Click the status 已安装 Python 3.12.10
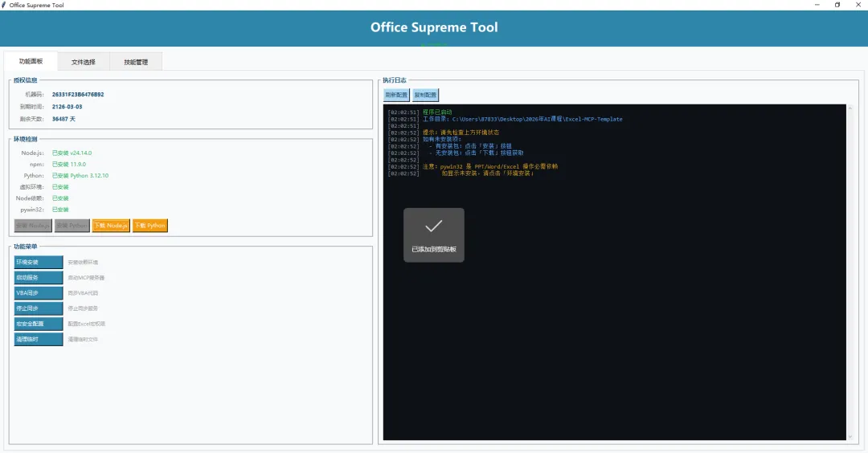This screenshot has height=453, width=868. tap(80, 176)
